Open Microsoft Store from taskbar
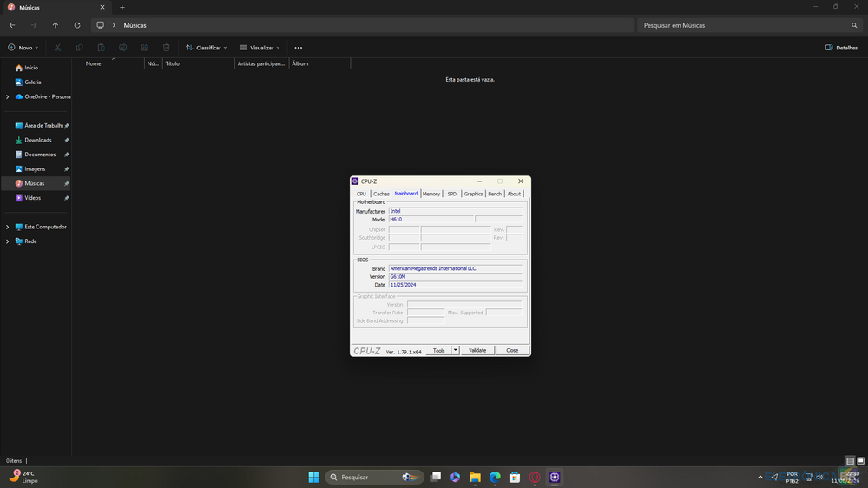The width and height of the screenshot is (868, 488). pos(515,477)
